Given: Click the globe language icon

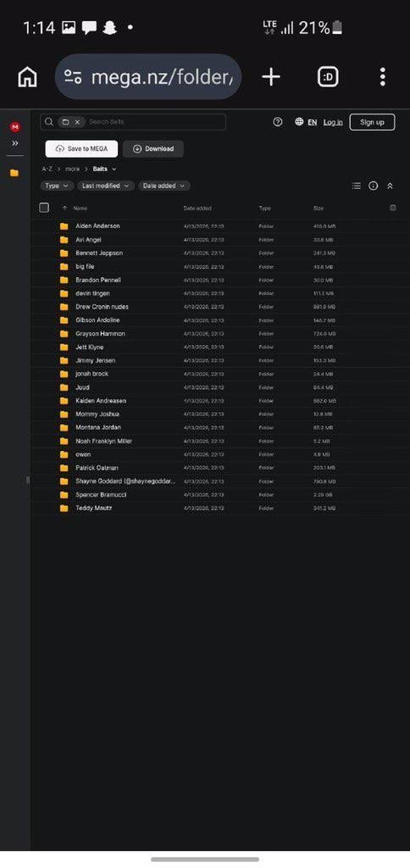Looking at the screenshot, I should (x=299, y=122).
